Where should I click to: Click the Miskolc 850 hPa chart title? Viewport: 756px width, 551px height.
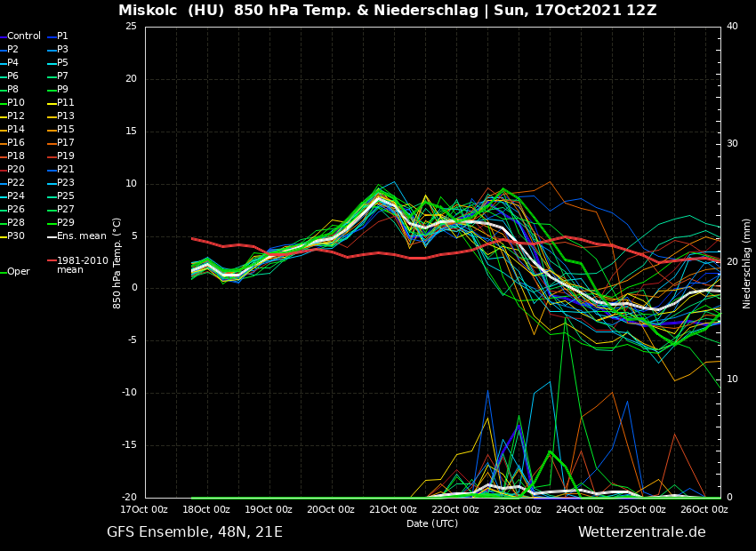(x=387, y=11)
